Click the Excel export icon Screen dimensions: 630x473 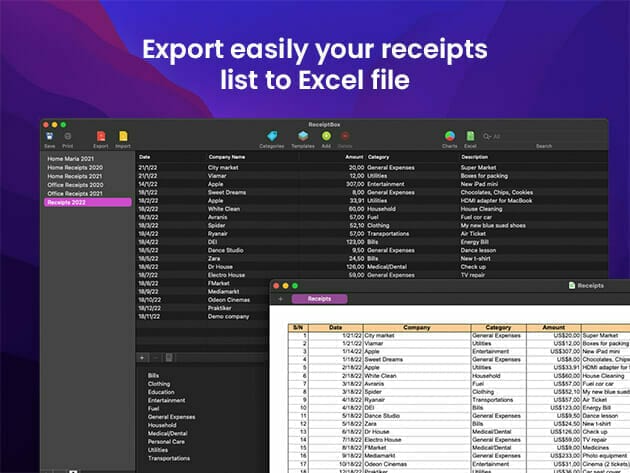[x=469, y=135]
